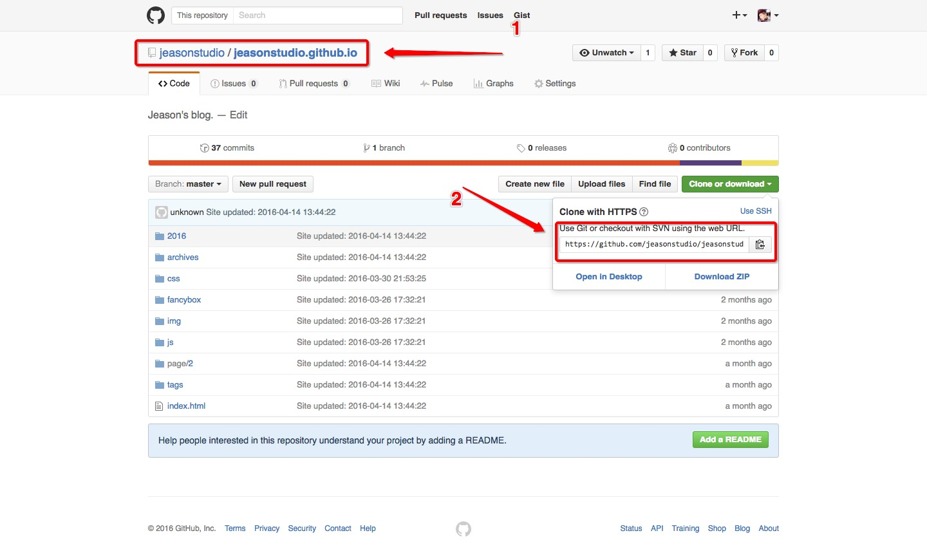Open the fancybox folder
927x560 pixels.
click(x=184, y=300)
